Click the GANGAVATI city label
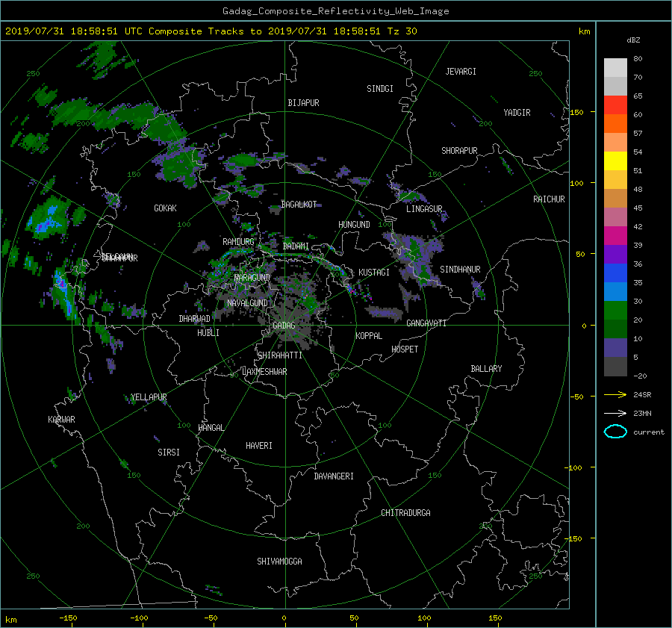672x628 pixels. (426, 323)
